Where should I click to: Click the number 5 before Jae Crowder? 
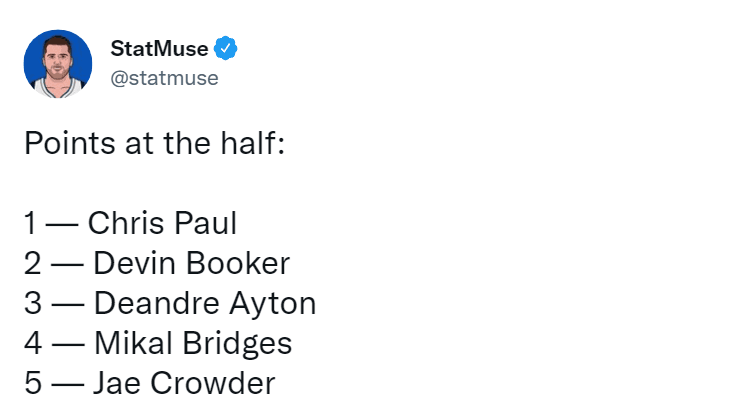(x=33, y=383)
